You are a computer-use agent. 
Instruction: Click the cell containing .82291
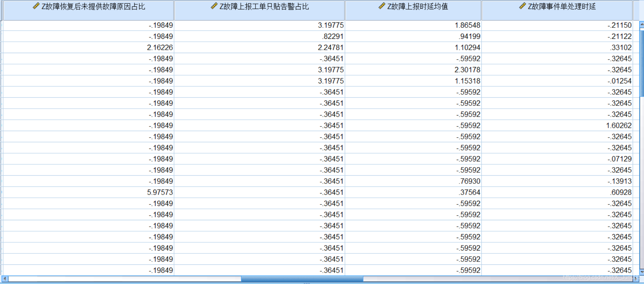pos(260,36)
